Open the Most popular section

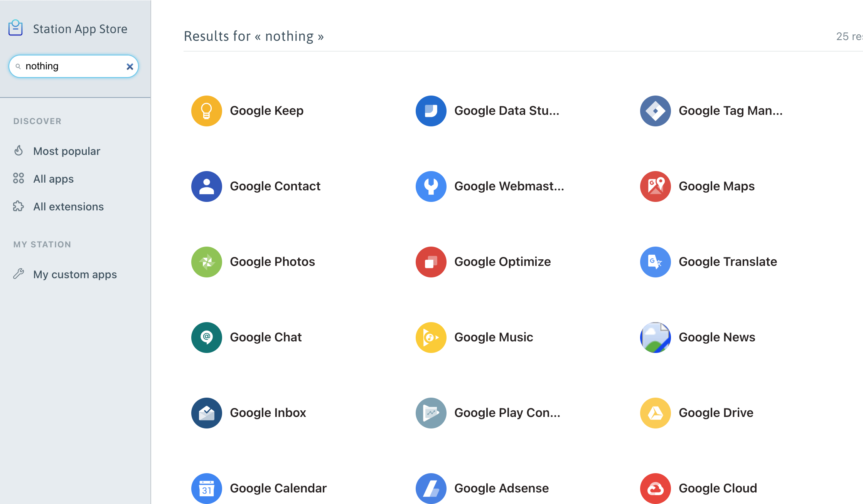click(66, 151)
